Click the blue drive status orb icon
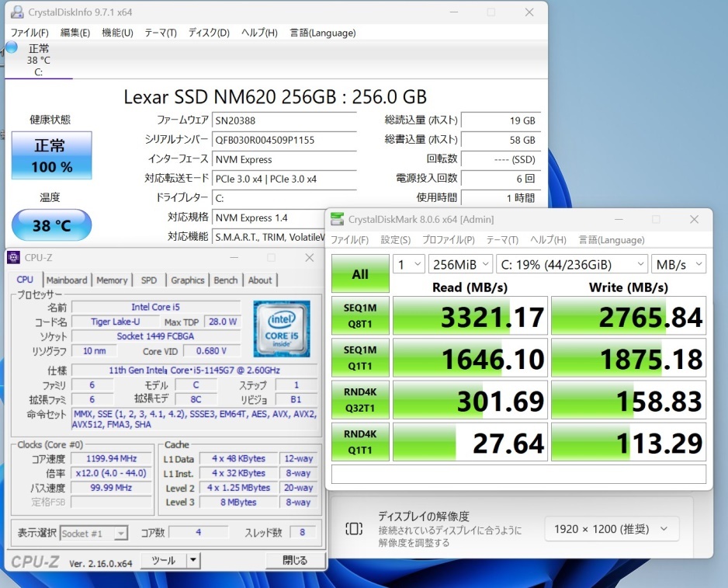Viewport: 728px width, 588px height. tap(12, 47)
